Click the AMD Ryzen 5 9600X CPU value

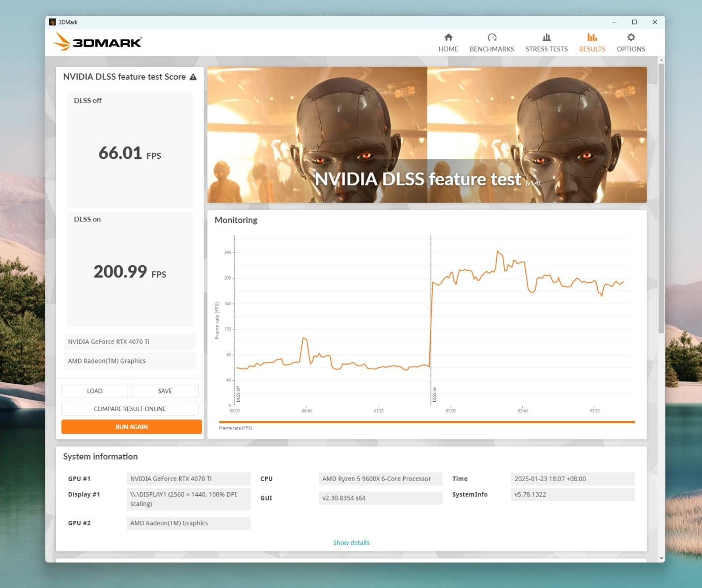[x=380, y=479]
